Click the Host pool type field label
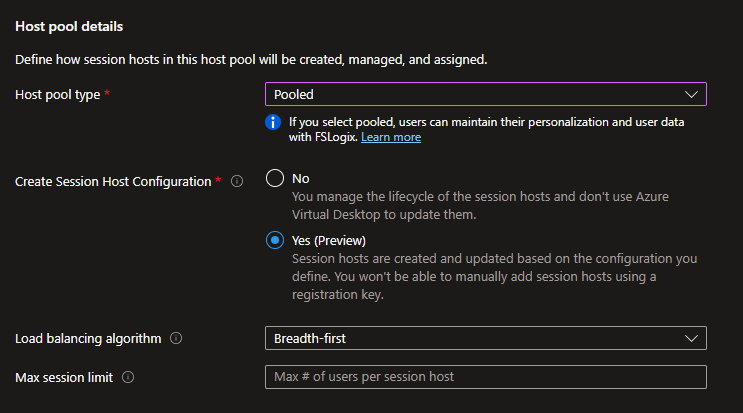Image resolution: width=743 pixels, height=413 pixels. [58, 94]
